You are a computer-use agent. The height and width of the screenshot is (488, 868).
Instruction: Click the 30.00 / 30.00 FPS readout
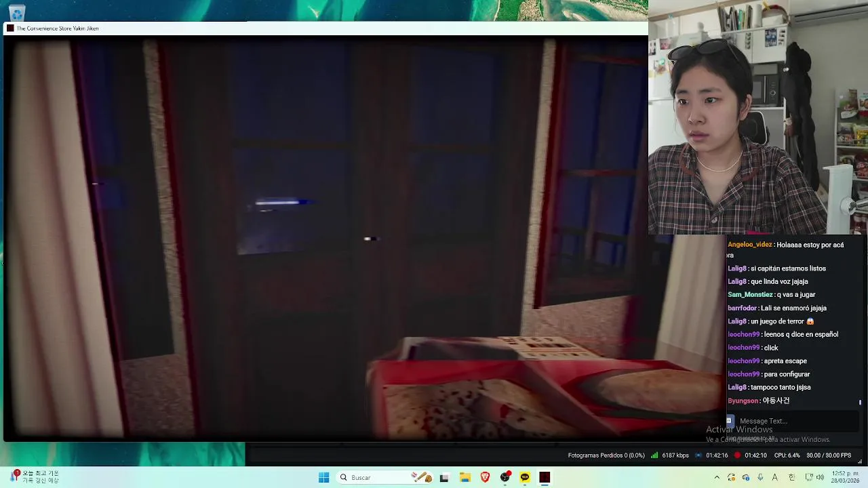pos(829,455)
